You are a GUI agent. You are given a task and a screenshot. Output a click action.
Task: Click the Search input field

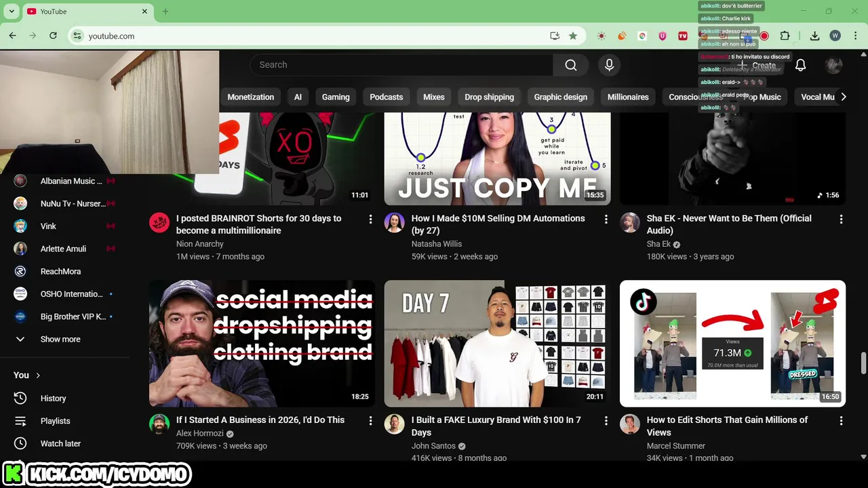pyautogui.click(x=401, y=65)
